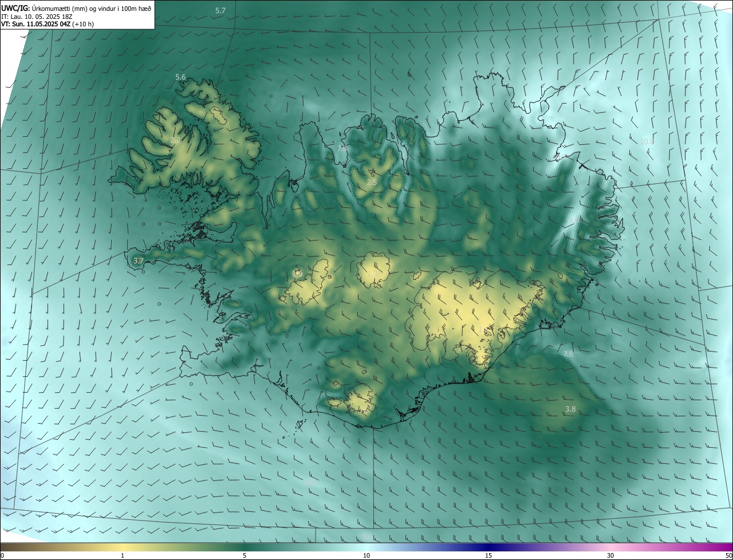Select the color scale tick labeled 5
The image size is (733, 560).
[245, 555]
